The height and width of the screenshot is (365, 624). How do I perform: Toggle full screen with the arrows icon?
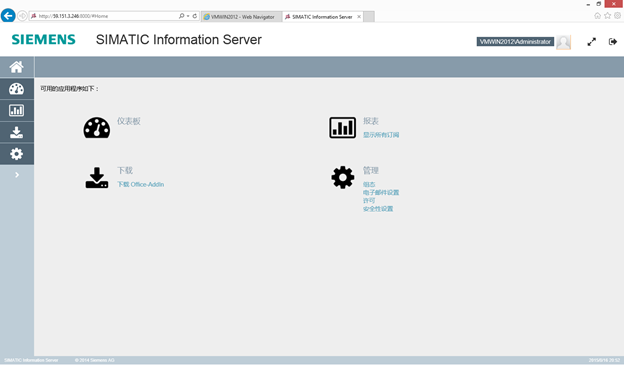coord(591,42)
